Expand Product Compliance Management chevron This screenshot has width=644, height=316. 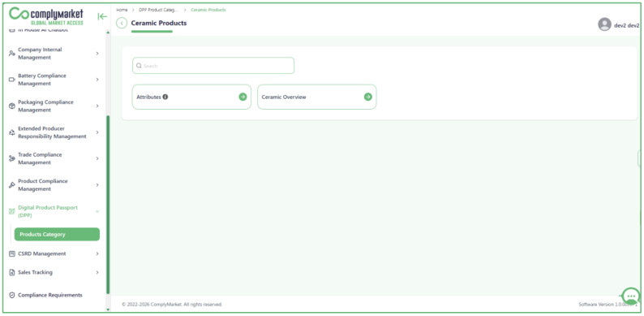pos(97,185)
